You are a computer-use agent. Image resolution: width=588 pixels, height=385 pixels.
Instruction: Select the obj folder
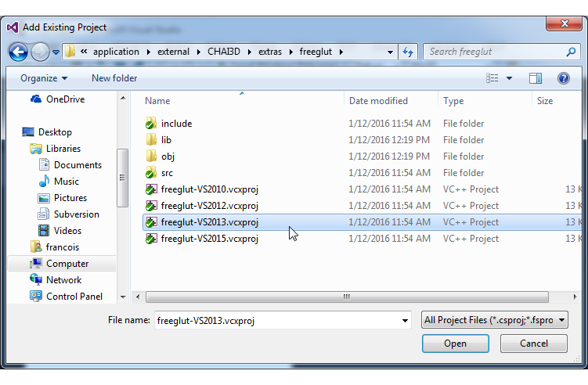click(168, 157)
